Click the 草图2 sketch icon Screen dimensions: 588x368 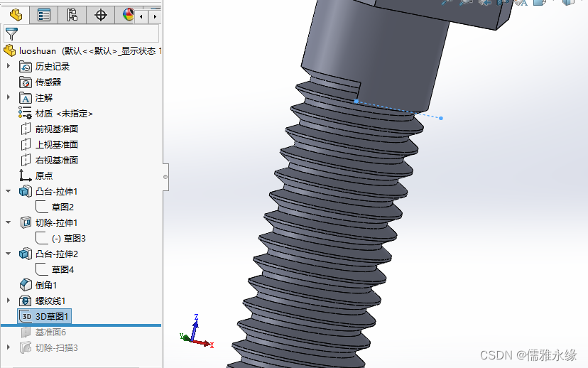(x=42, y=207)
